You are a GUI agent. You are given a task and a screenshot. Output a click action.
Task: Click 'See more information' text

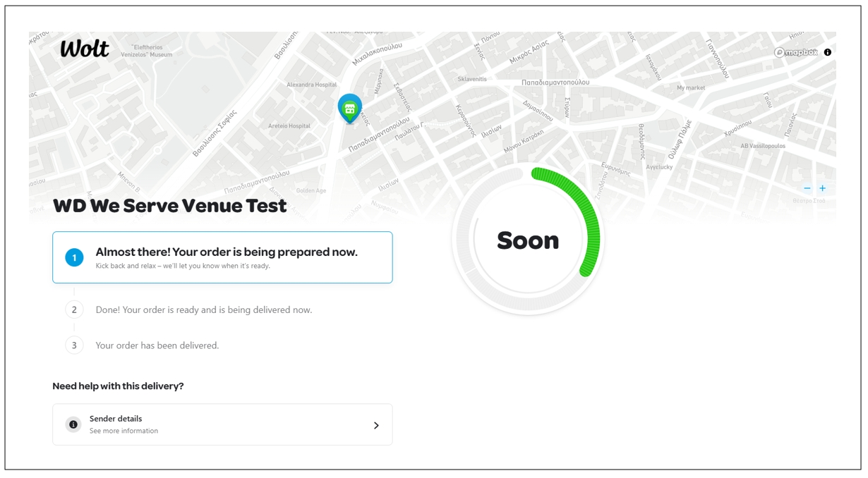pyautogui.click(x=123, y=431)
